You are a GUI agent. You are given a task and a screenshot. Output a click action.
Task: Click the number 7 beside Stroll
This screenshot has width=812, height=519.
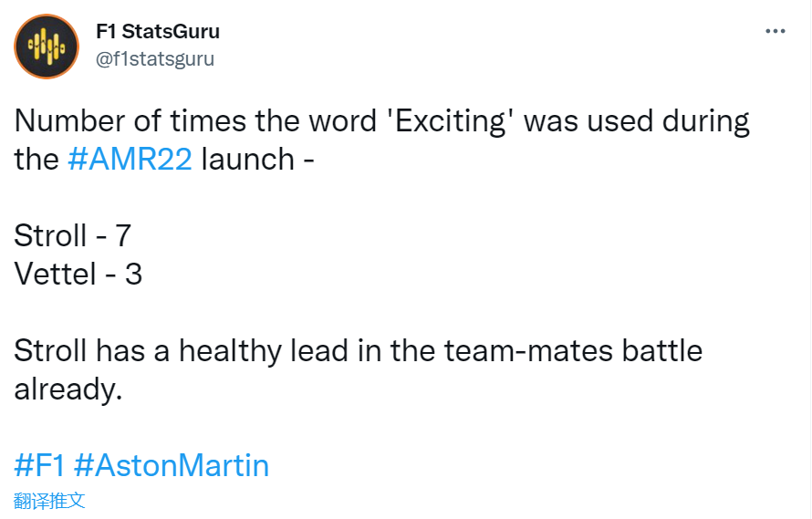122,236
